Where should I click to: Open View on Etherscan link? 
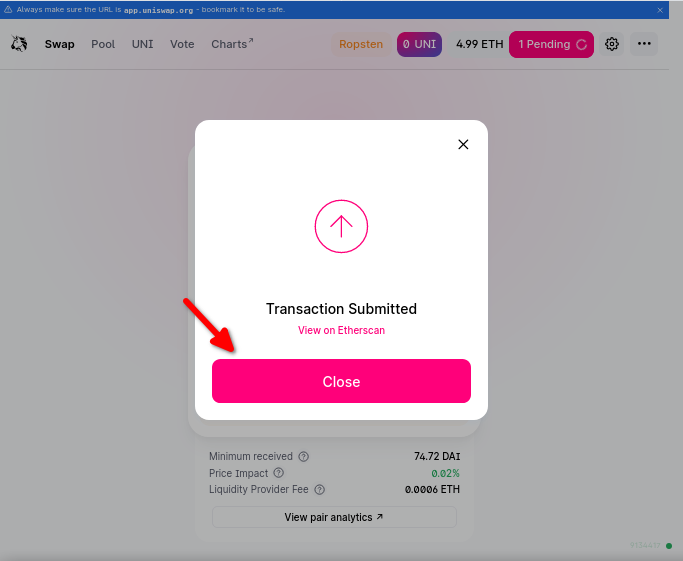[341, 330]
